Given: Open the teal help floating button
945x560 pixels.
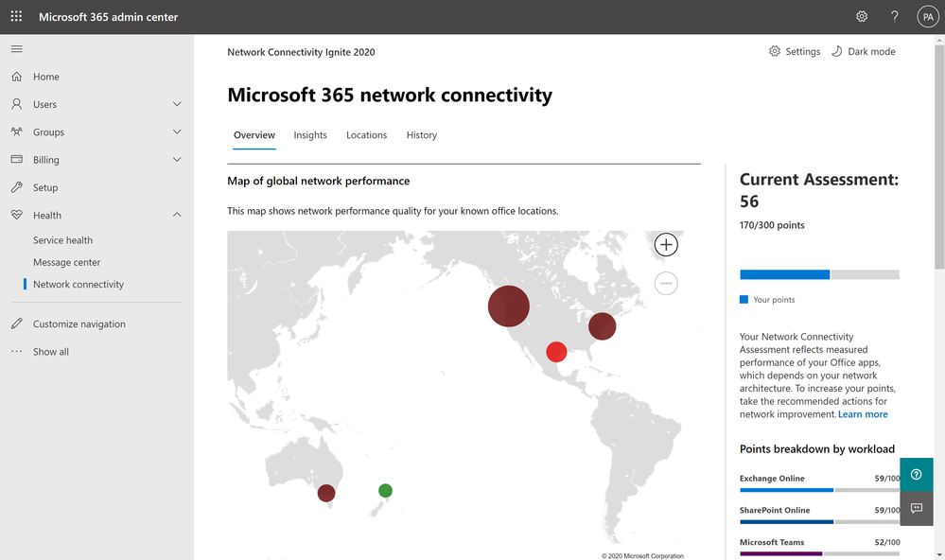Looking at the screenshot, I should pos(916,475).
